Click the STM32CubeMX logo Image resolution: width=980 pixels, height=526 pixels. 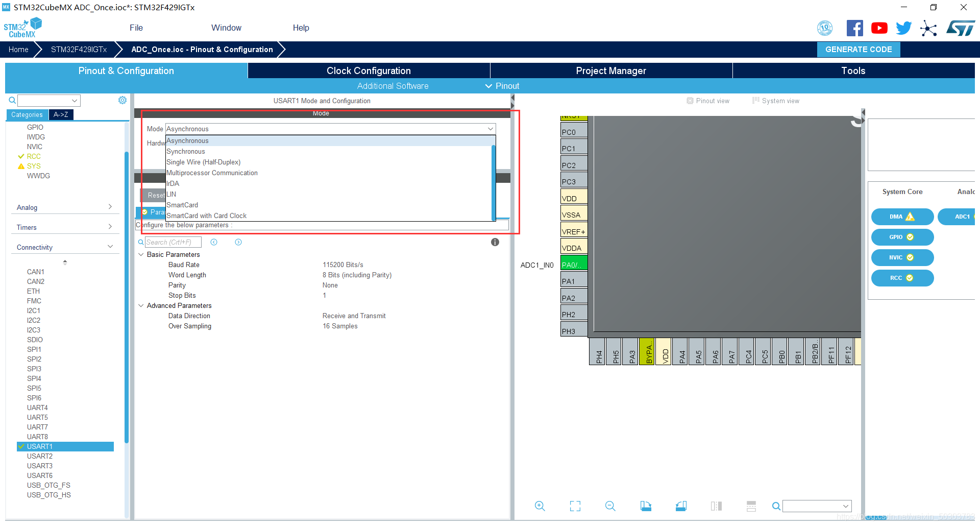(22, 28)
